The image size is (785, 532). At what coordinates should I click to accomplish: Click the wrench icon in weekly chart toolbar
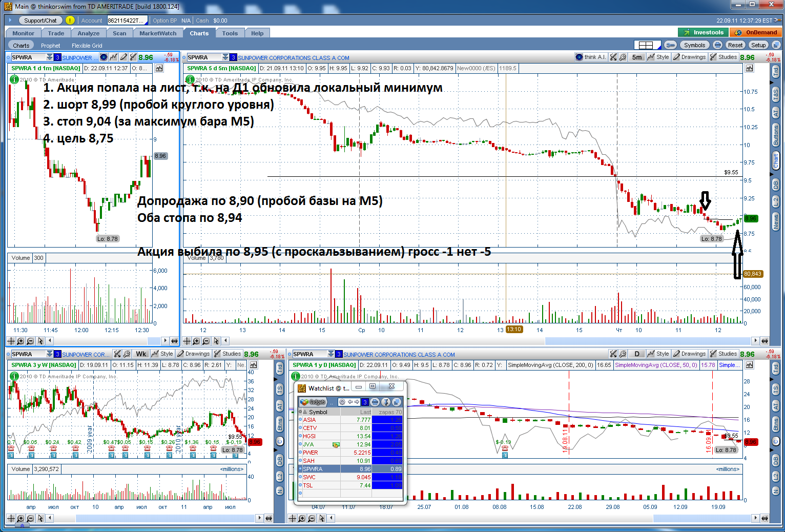click(x=127, y=354)
